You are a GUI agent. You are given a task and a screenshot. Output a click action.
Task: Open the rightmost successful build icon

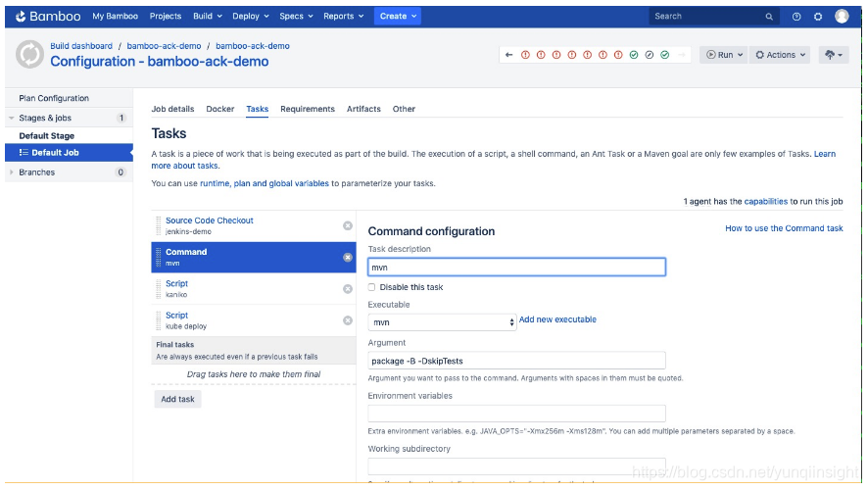coord(665,55)
